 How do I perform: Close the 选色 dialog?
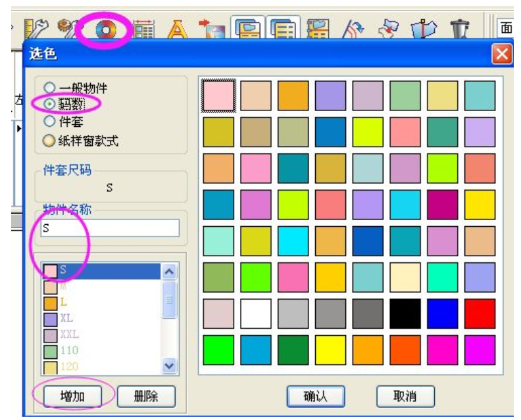pyautogui.click(x=502, y=54)
